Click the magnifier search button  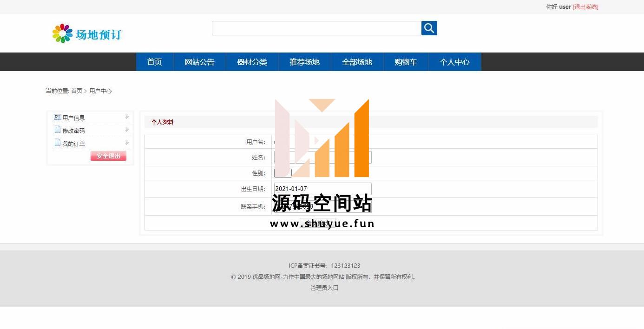(429, 28)
